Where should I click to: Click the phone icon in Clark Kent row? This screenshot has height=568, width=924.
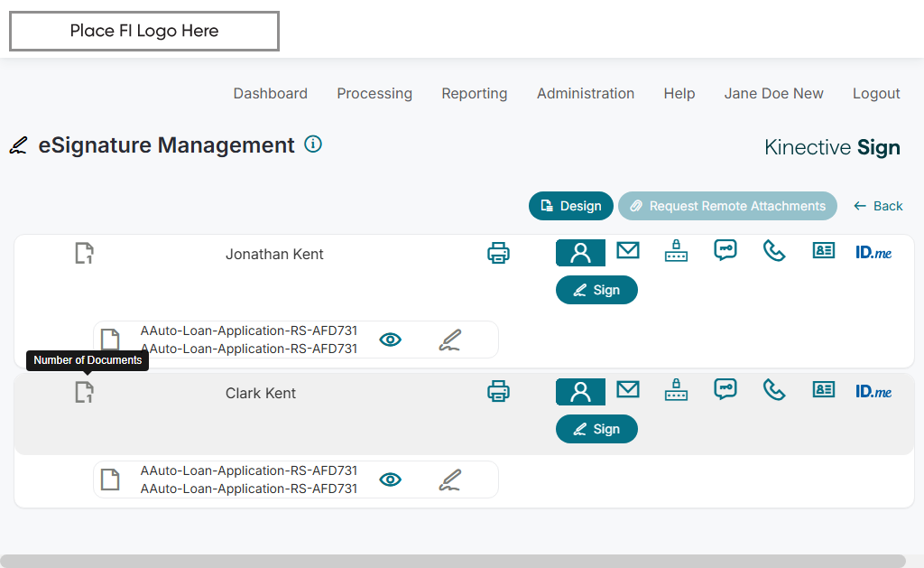click(774, 389)
